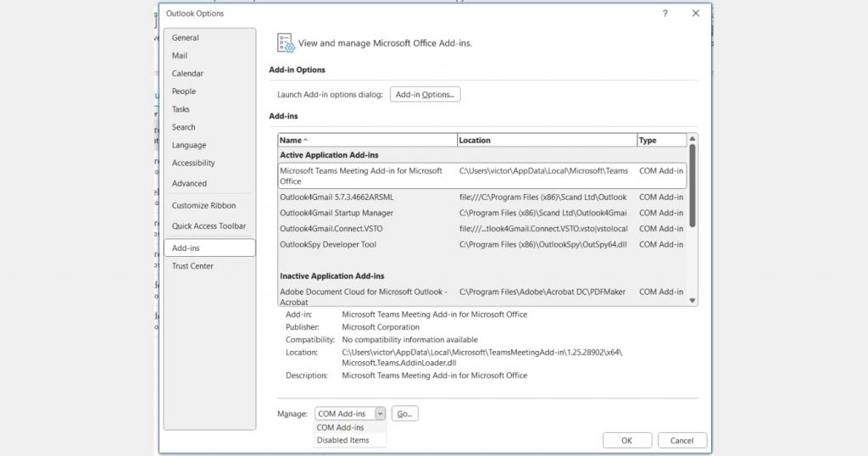Click the No compatibility information available text

pos(409,340)
